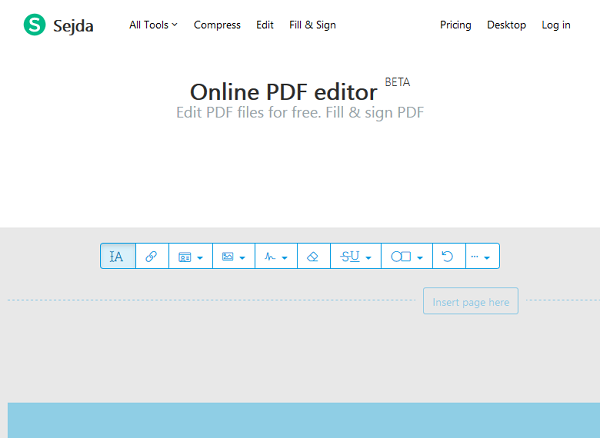Select the Whiteout eraser tool

[x=312, y=257]
